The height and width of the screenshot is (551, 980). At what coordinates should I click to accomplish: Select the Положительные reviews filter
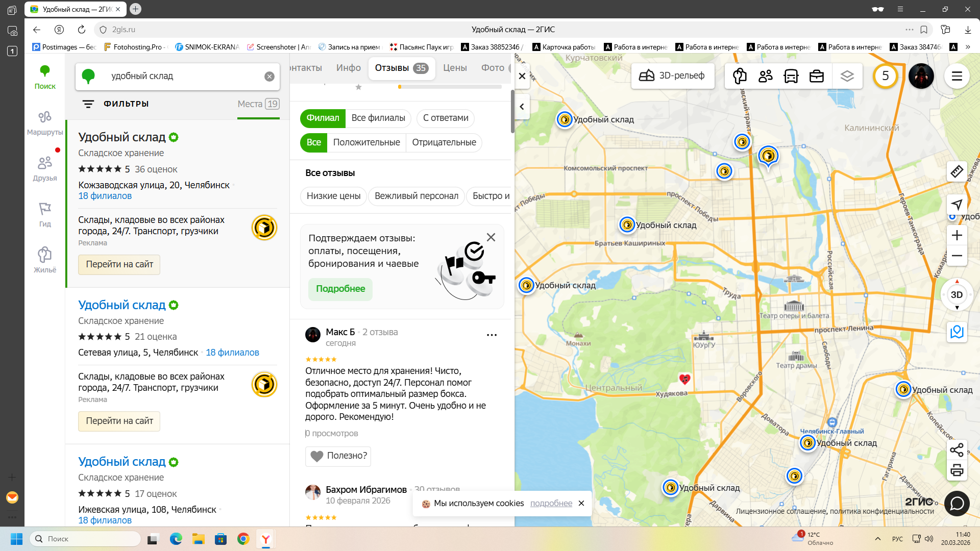click(366, 142)
